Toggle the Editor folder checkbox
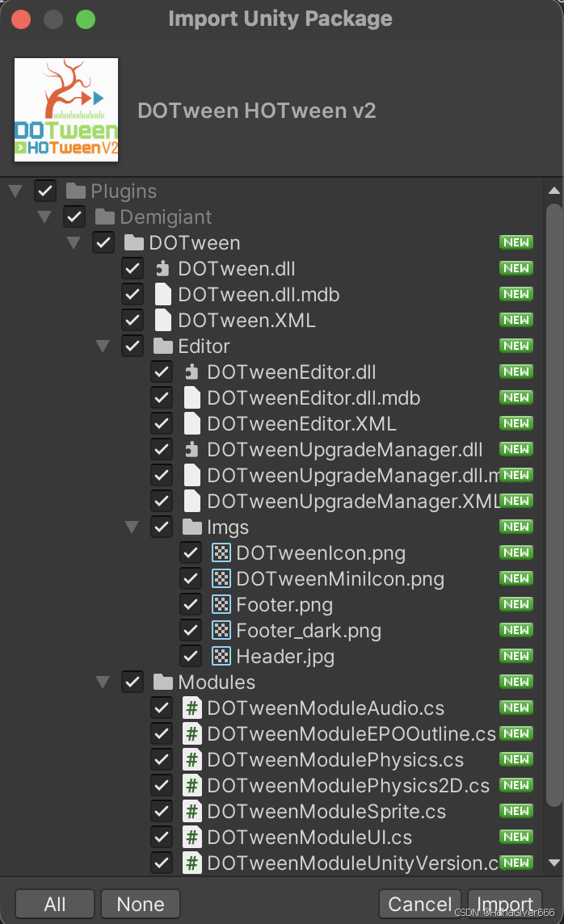 coord(133,346)
